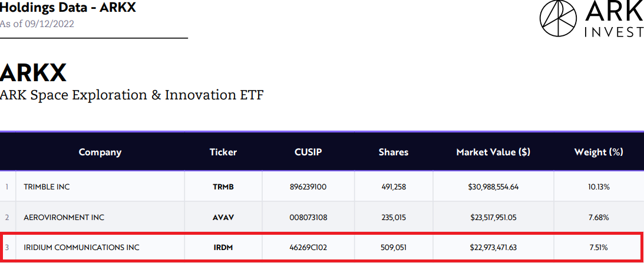Click CUSIP value 46269C102
This screenshot has height=263, width=644.
point(308,248)
